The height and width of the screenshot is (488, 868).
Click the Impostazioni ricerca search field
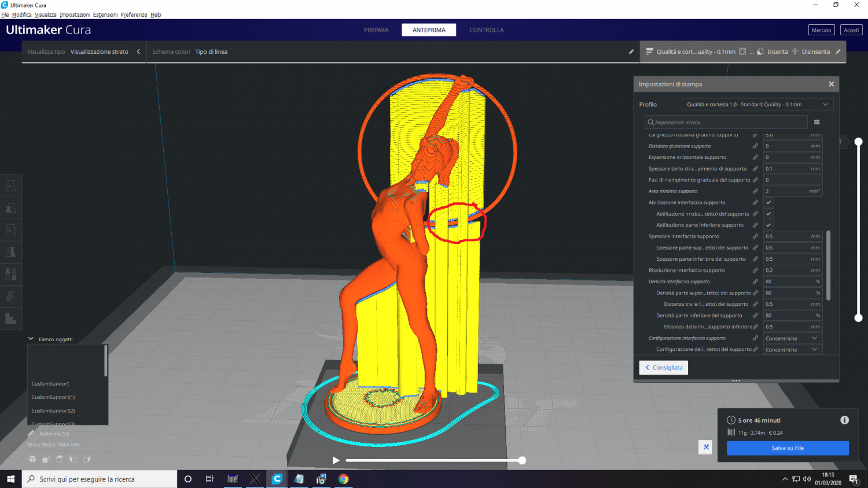(x=726, y=122)
